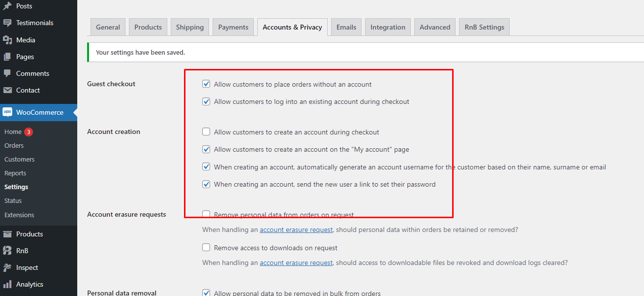Enable account creation during checkout

tap(206, 132)
